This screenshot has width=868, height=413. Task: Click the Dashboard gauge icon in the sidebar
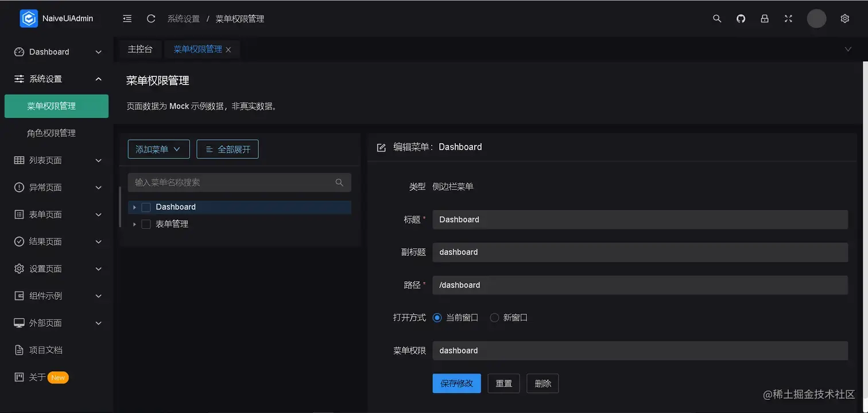coord(19,52)
